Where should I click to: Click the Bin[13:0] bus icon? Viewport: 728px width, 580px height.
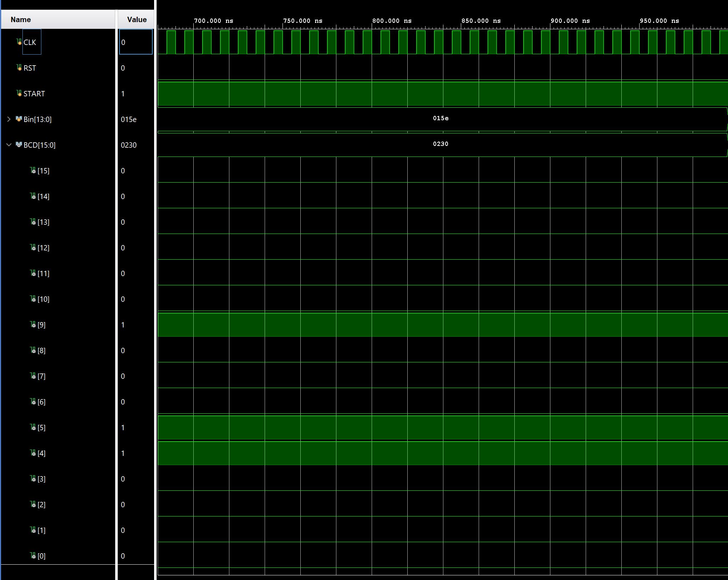(x=19, y=119)
